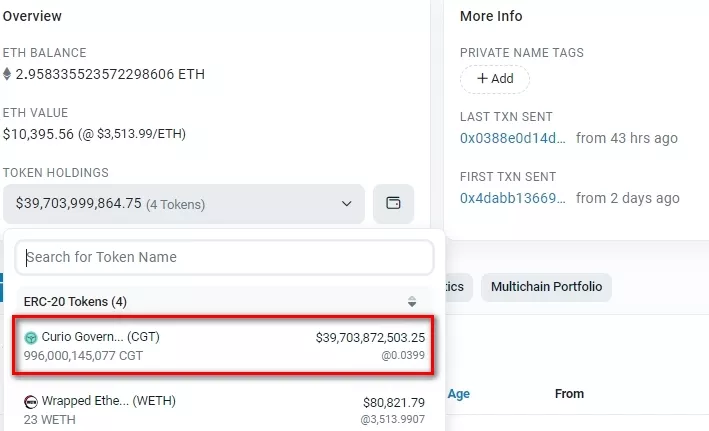Screen dimensions: 709x431
Task: Open last transaction 0x0388e0d14d...
Action: tap(513, 138)
